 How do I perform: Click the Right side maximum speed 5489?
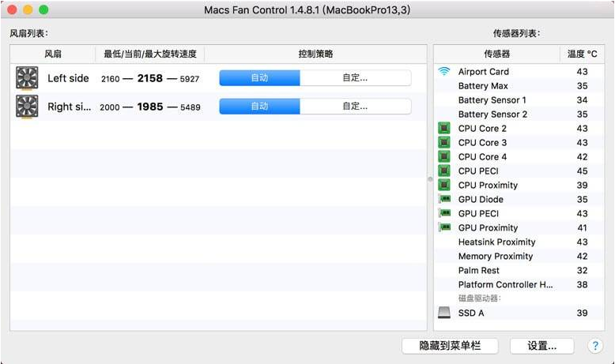(x=191, y=107)
